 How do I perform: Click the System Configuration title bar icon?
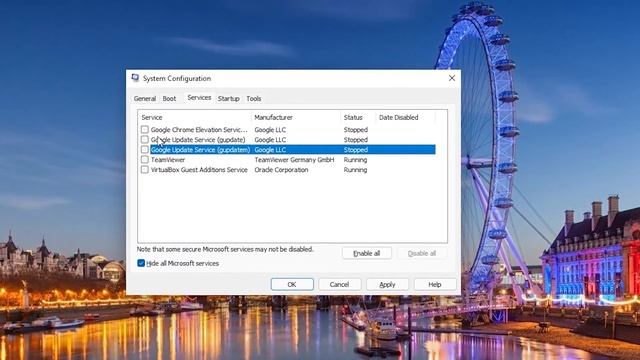click(x=135, y=78)
